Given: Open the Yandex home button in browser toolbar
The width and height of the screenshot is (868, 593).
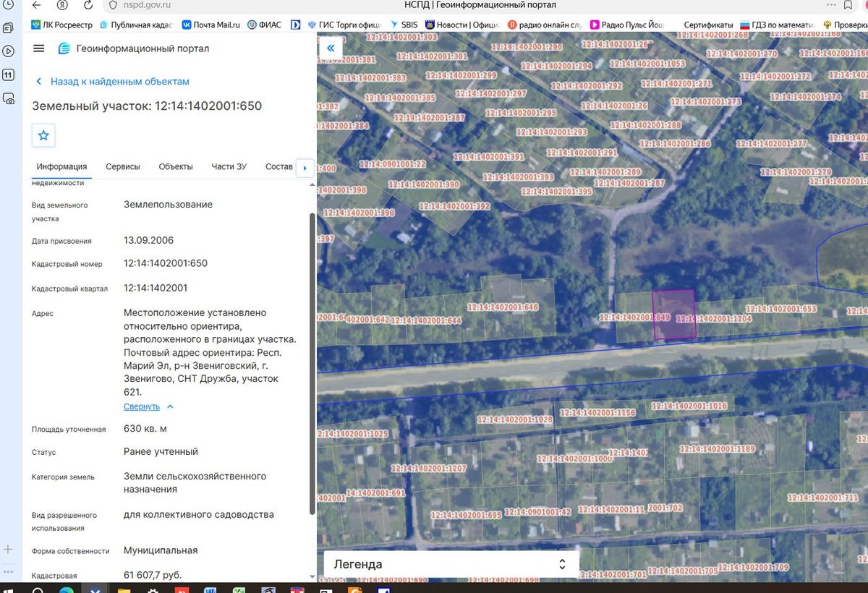Looking at the screenshot, I should pos(63,5).
